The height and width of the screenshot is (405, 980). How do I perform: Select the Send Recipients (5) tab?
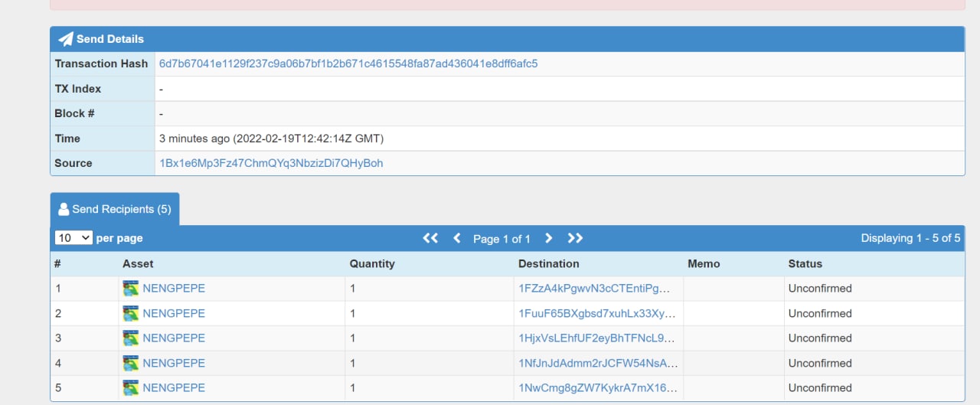115,209
